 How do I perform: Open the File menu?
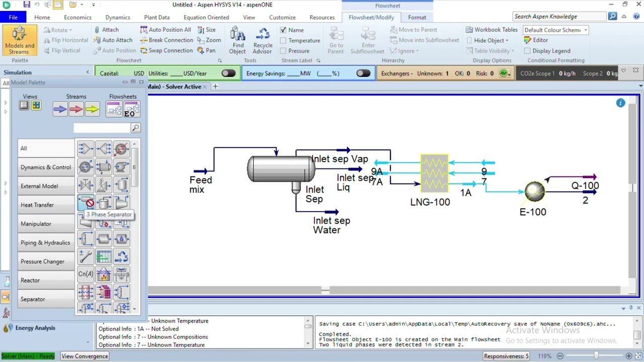click(13, 17)
